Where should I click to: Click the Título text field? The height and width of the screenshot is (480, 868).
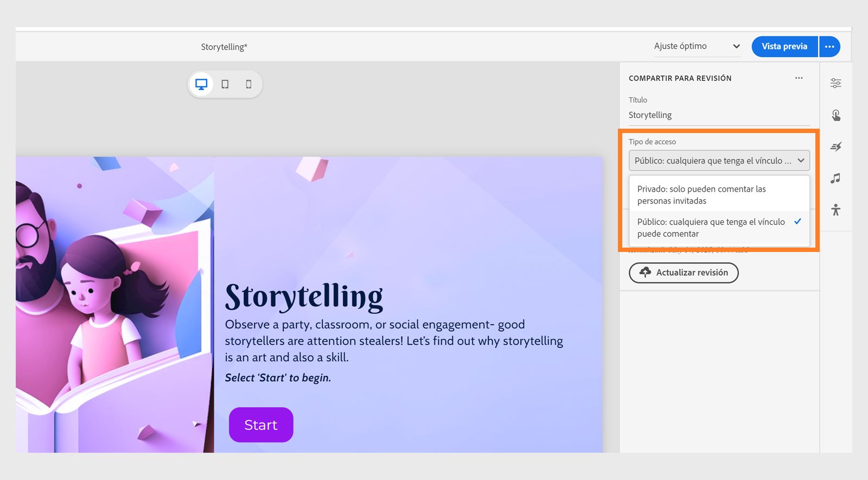[x=719, y=115]
